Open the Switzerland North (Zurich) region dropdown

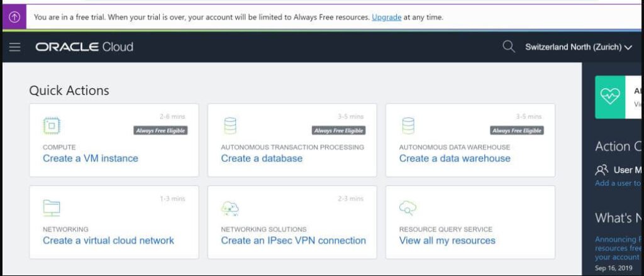click(579, 47)
